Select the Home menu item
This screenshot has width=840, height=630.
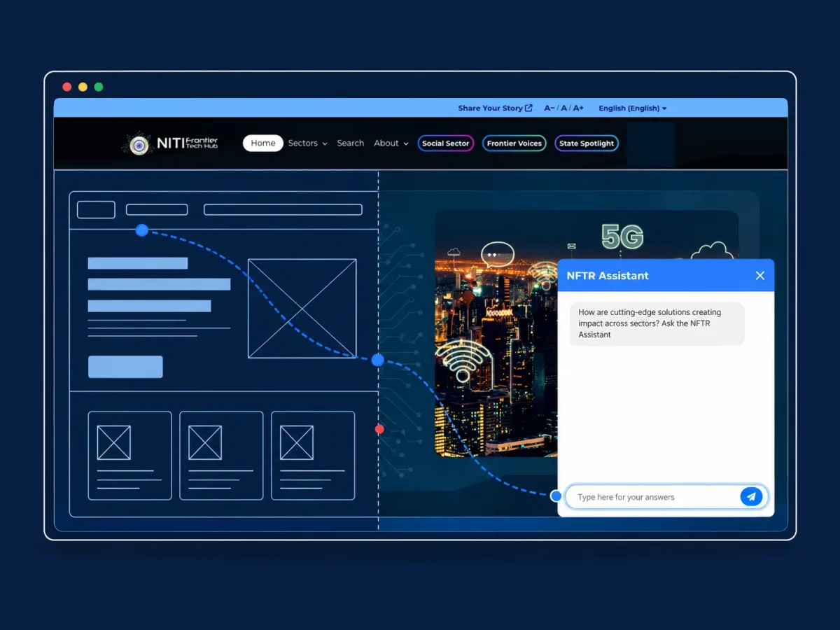tap(263, 143)
